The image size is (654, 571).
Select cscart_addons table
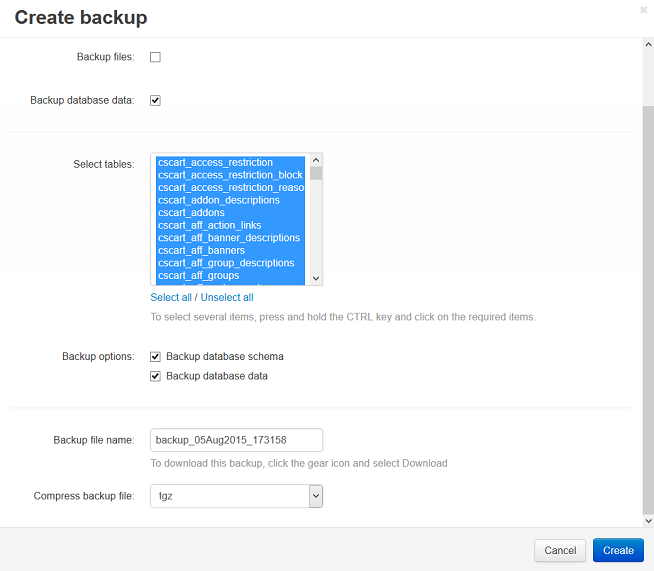[231, 213]
